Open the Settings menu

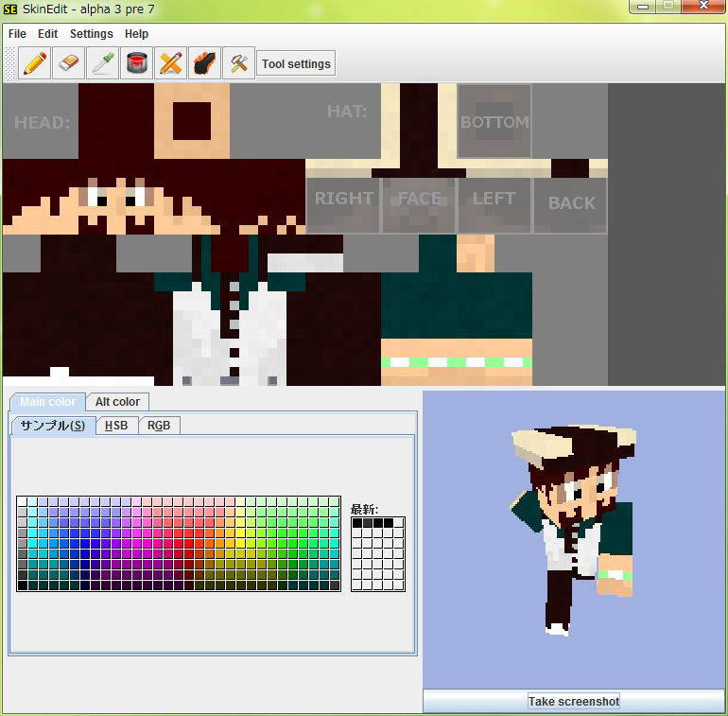point(92,34)
